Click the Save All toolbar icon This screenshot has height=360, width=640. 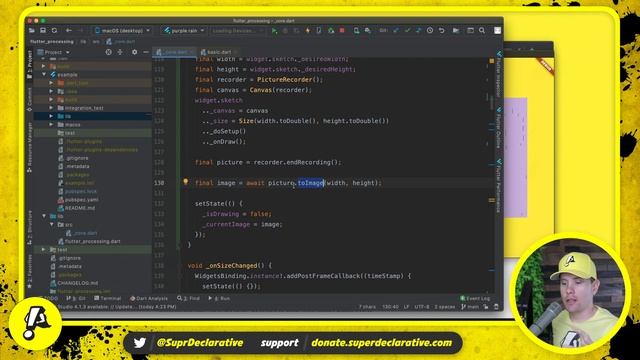(x=43, y=31)
